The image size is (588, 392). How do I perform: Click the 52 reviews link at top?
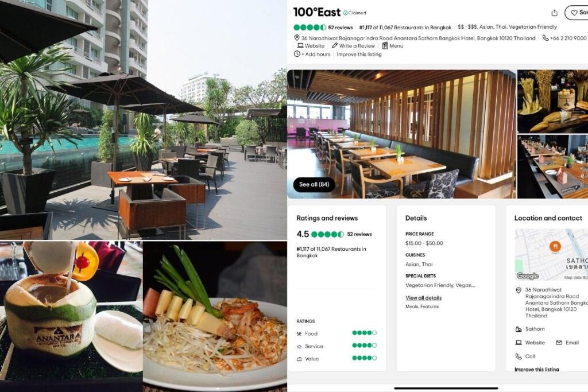coord(340,28)
